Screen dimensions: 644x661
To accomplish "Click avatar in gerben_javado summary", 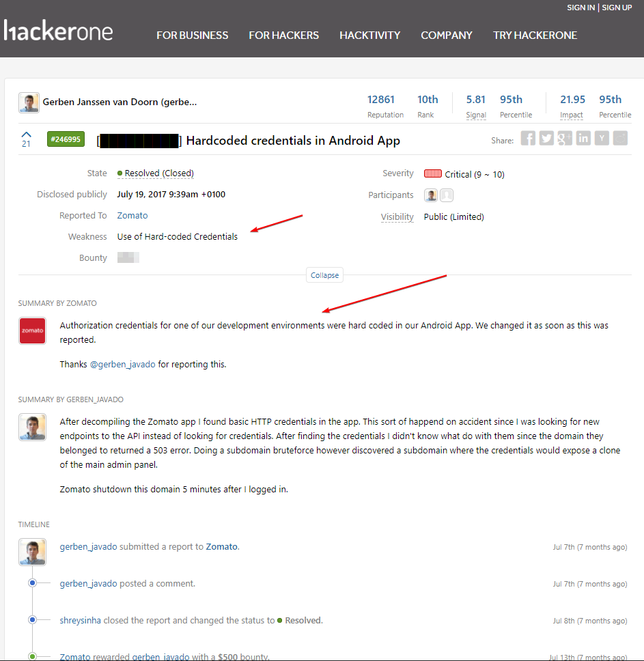I will (33, 427).
